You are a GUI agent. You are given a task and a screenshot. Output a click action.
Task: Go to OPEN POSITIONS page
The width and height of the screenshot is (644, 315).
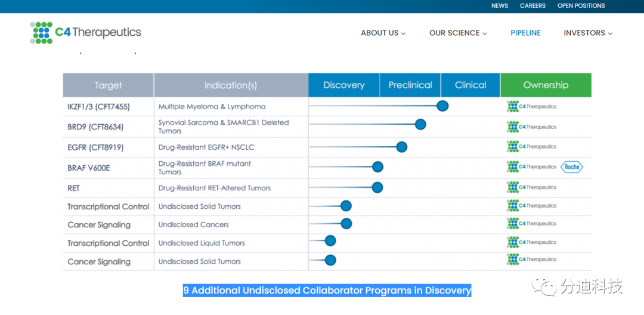[581, 6]
